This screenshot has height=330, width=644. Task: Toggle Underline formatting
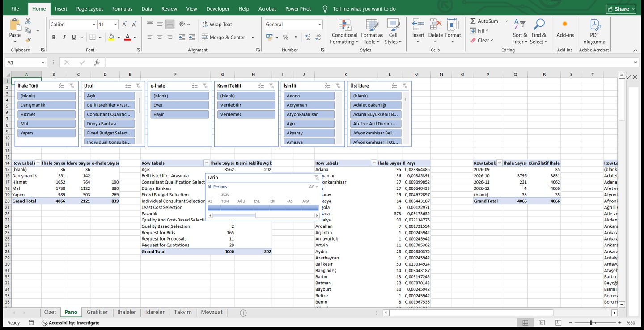pyautogui.click(x=74, y=38)
